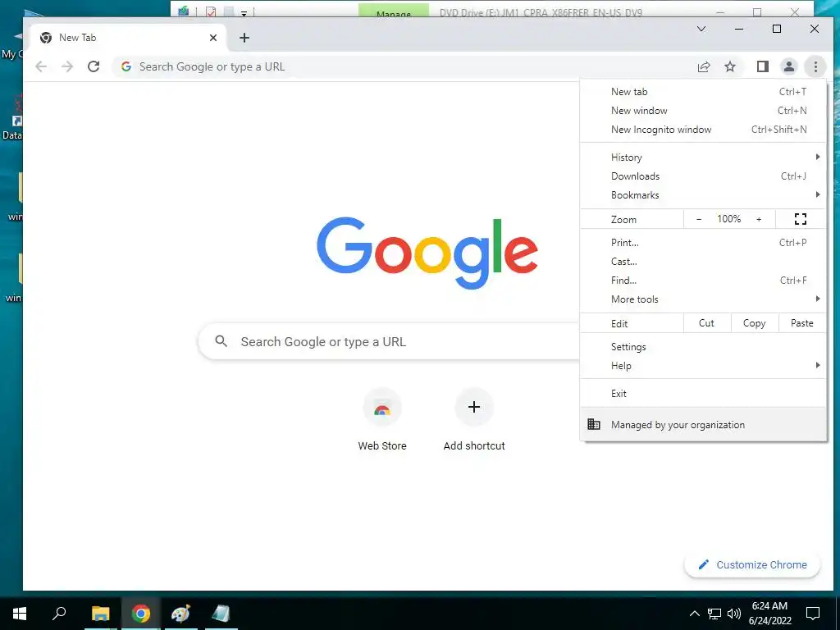Close the New Tab tab
The image size is (840, 630).
[213, 38]
